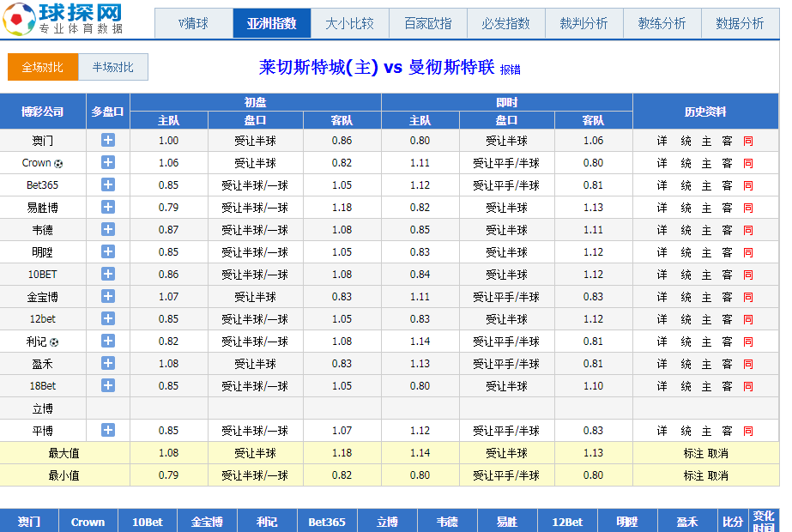Click the soccer ball icon beside Crown

tap(58, 164)
